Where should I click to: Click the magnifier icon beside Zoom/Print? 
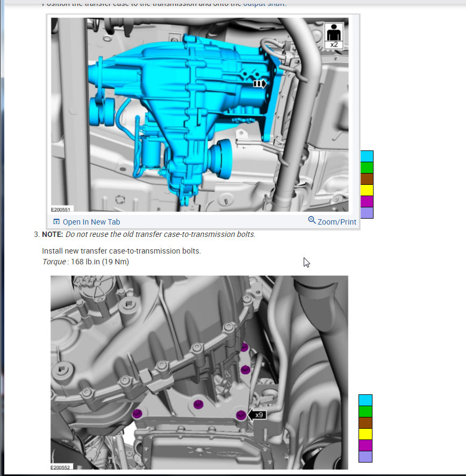pyautogui.click(x=312, y=220)
